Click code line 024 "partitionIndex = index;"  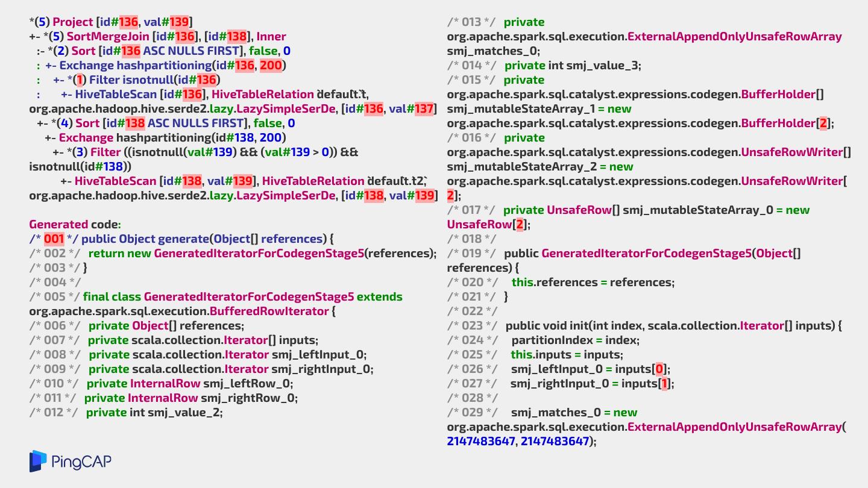tap(543, 340)
